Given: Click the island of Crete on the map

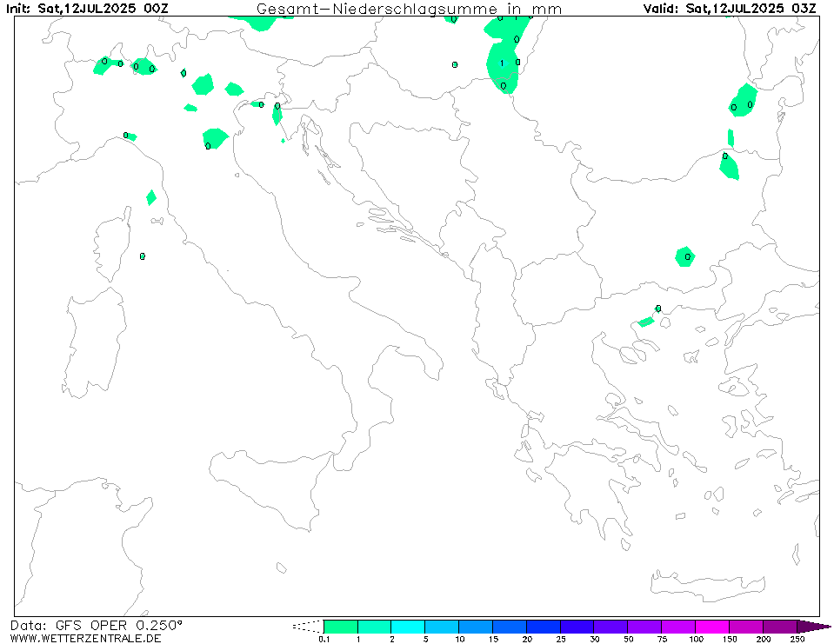Looking at the screenshot, I should 707,586.
